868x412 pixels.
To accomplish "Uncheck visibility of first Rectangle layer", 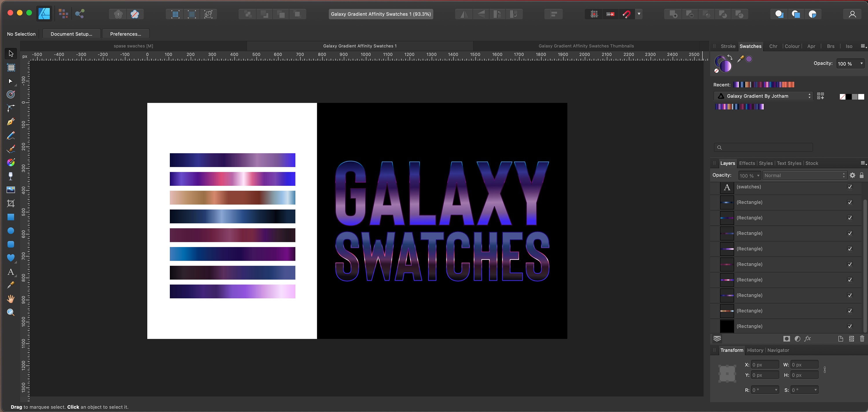I will point(850,203).
